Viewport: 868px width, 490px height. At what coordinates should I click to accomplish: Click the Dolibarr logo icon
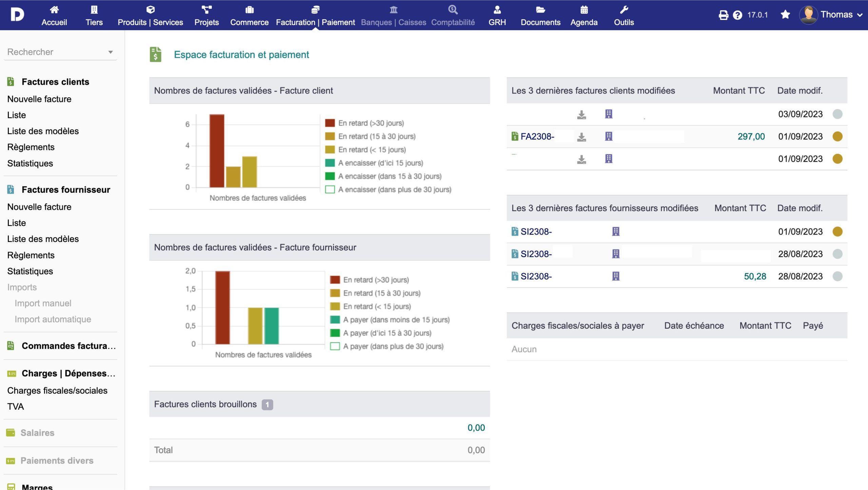pos(17,15)
